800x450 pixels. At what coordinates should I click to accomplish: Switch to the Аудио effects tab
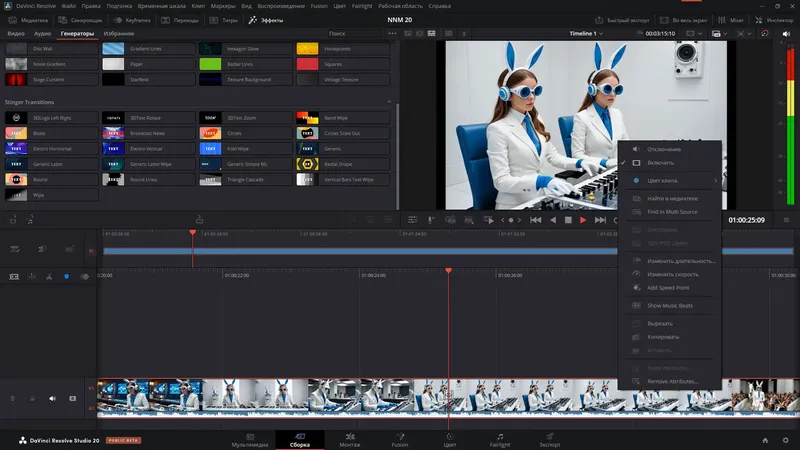[42, 34]
